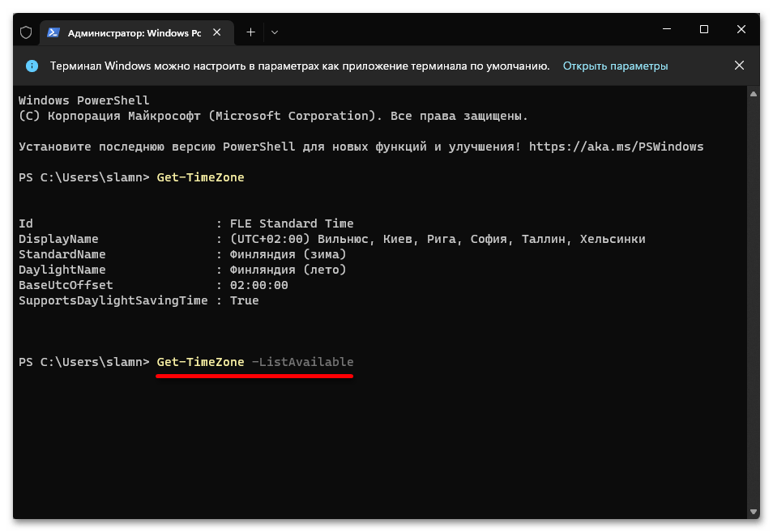Viewport: 773px width, 532px height.
Task: Click the 'Финляндия (зима)' value
Action: click(x=288, y=254)
